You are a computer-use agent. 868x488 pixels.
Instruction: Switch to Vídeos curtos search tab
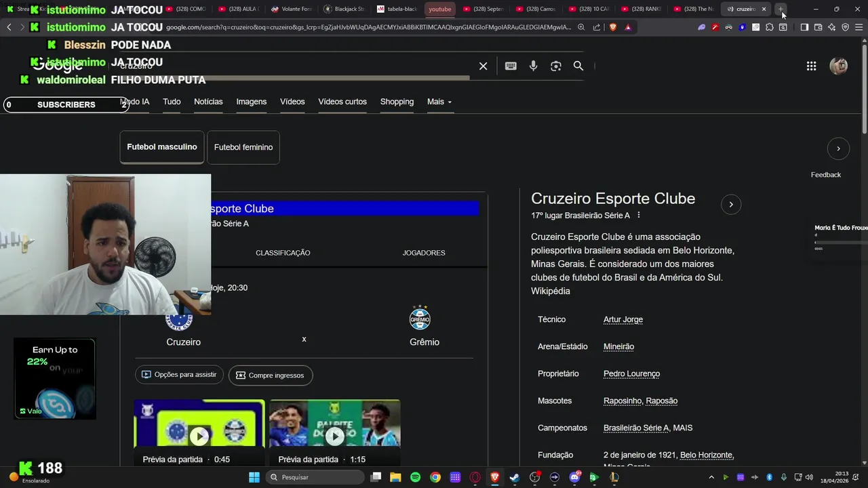(342, 102)
